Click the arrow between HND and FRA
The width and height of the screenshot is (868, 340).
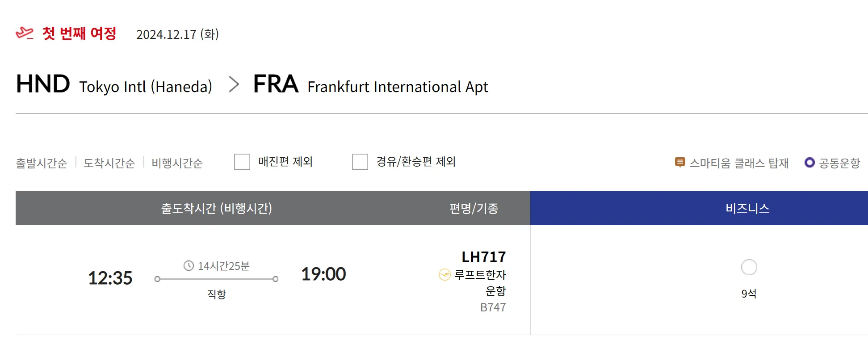[233, 84]
